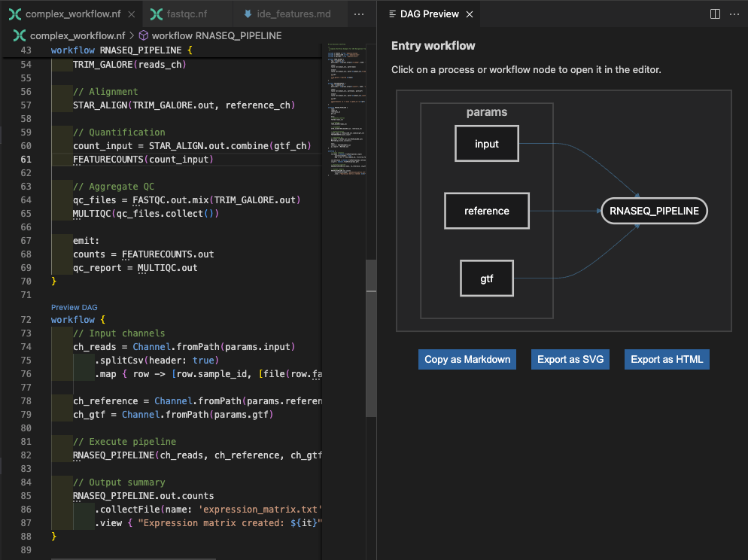748x560 pixels.
Task: Click the split editor icon
Action: pos(715,14)
